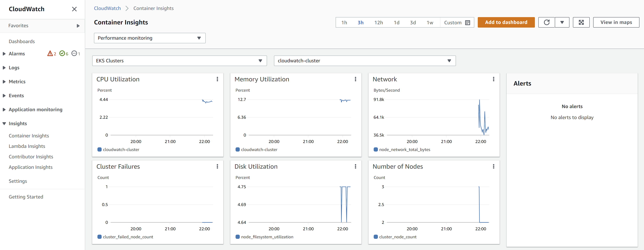Collapse the Insights section
This screenshot has width=644, height=250.
click(4, 124)
